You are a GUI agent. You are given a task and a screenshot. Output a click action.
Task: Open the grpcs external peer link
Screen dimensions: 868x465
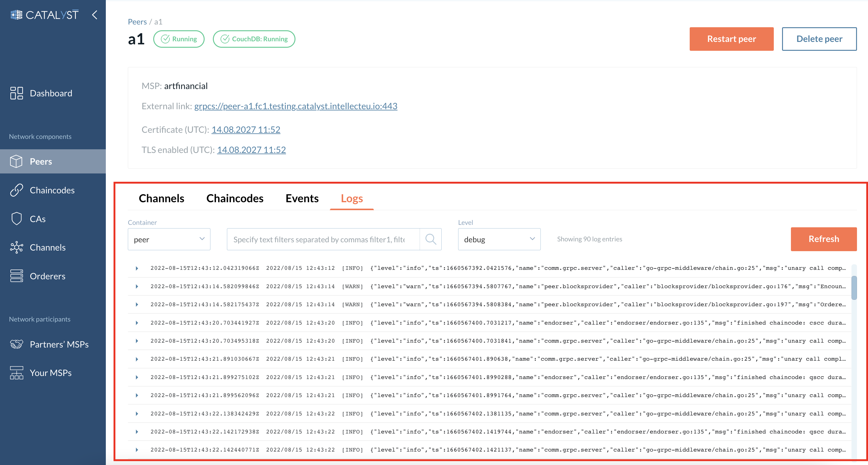[x=295, y=106]
